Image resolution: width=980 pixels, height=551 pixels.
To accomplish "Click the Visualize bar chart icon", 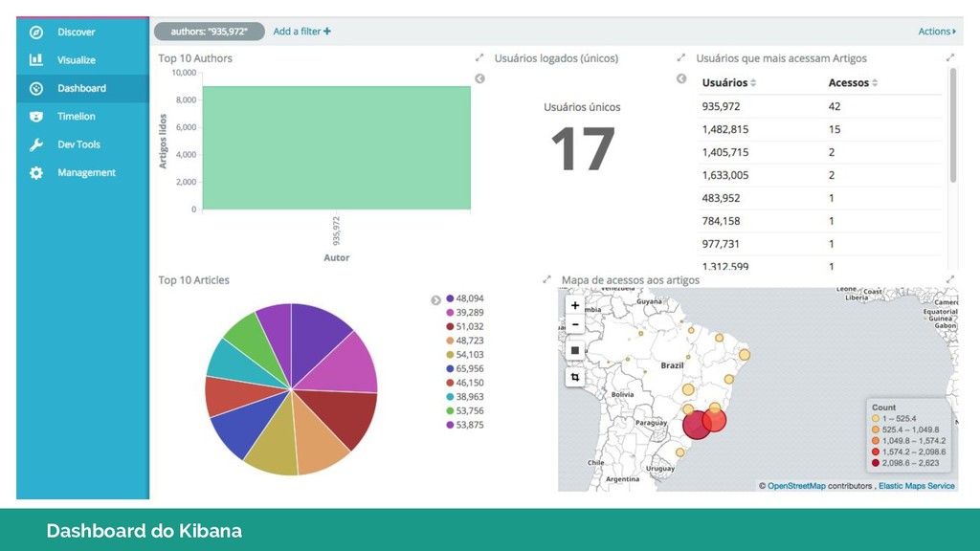I will tap(36, 60).
